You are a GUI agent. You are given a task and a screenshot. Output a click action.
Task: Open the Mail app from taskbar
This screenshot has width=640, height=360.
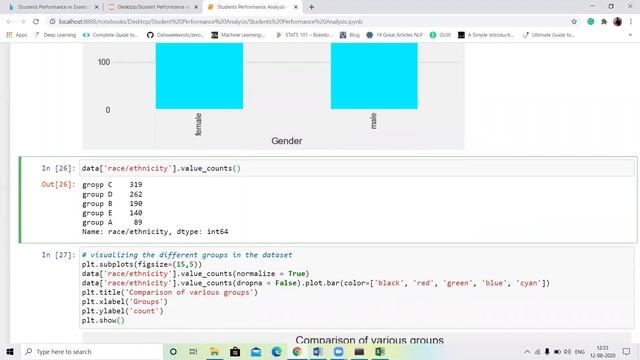click(256, 351)
